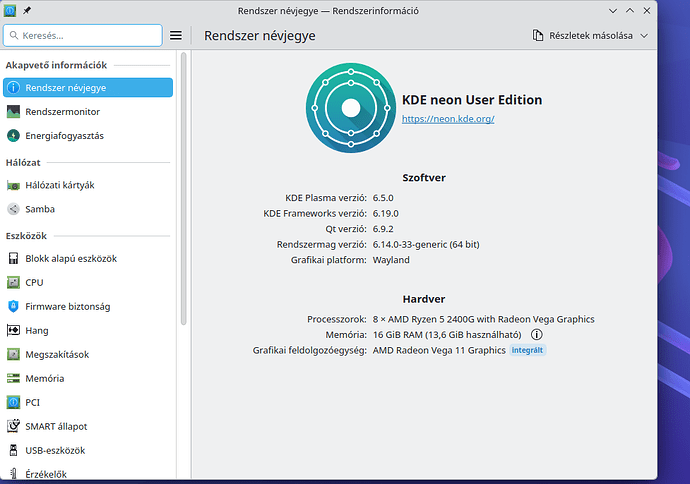Select the PCI entry
The height and width of the screenshot is (484, 690).
pyautogui.click(x=88, y=402)
